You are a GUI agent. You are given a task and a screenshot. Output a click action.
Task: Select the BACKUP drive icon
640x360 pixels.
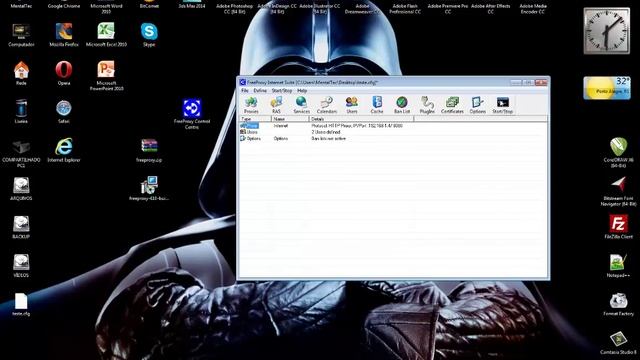point(21,227)
